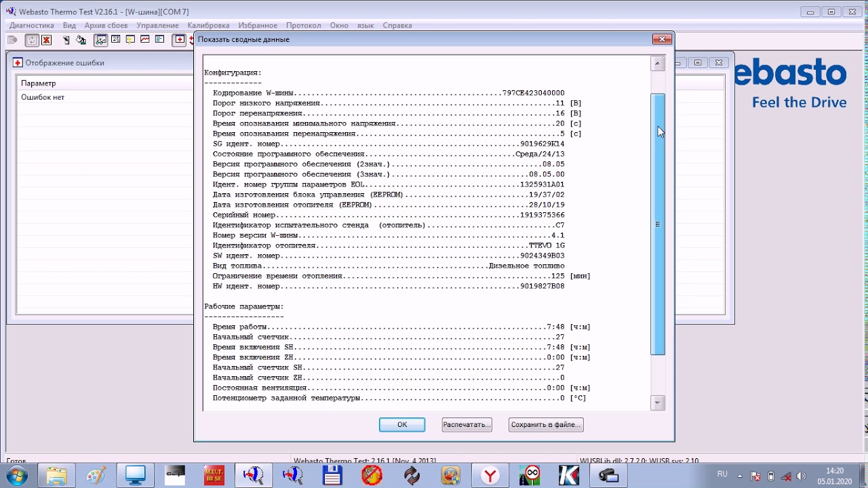Click the volume speaker tray icon

[801, 476]
